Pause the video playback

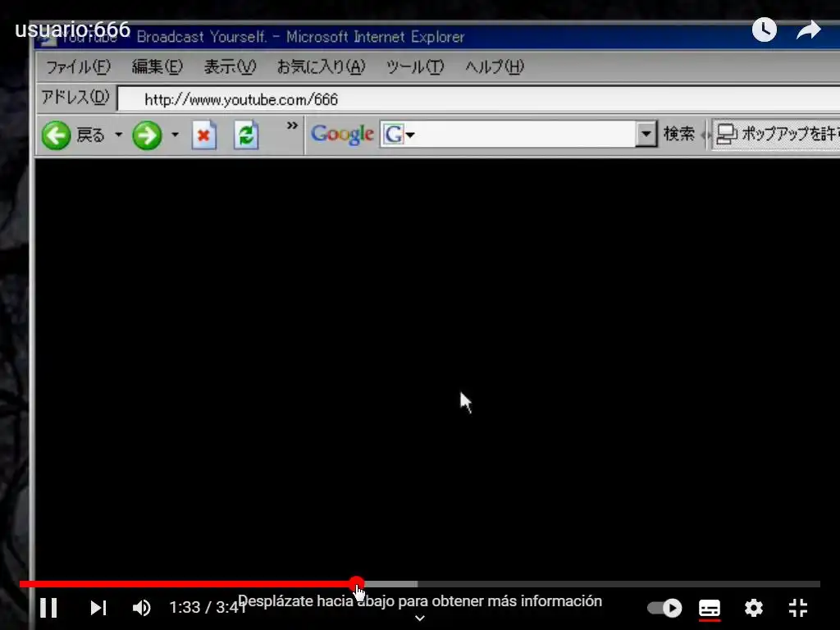coord(48,608)
